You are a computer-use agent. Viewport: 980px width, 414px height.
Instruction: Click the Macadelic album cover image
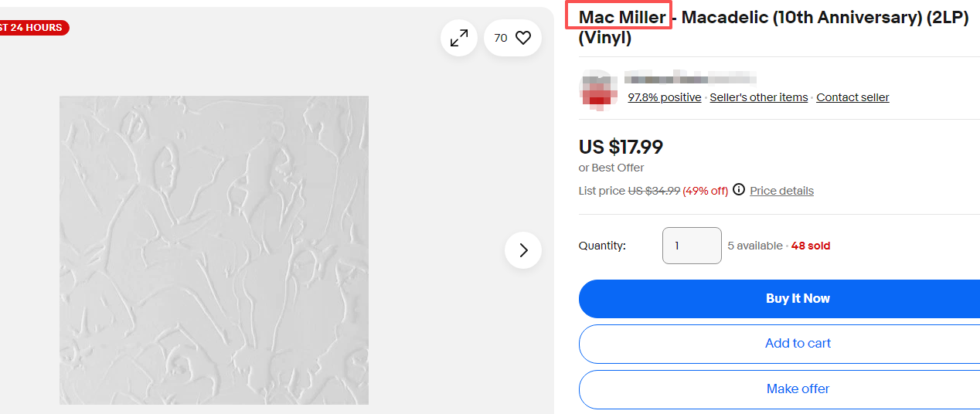214,250
